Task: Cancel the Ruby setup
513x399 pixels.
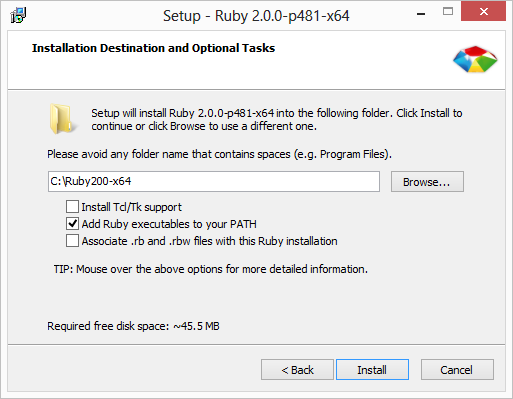Action: coord(457,370)
